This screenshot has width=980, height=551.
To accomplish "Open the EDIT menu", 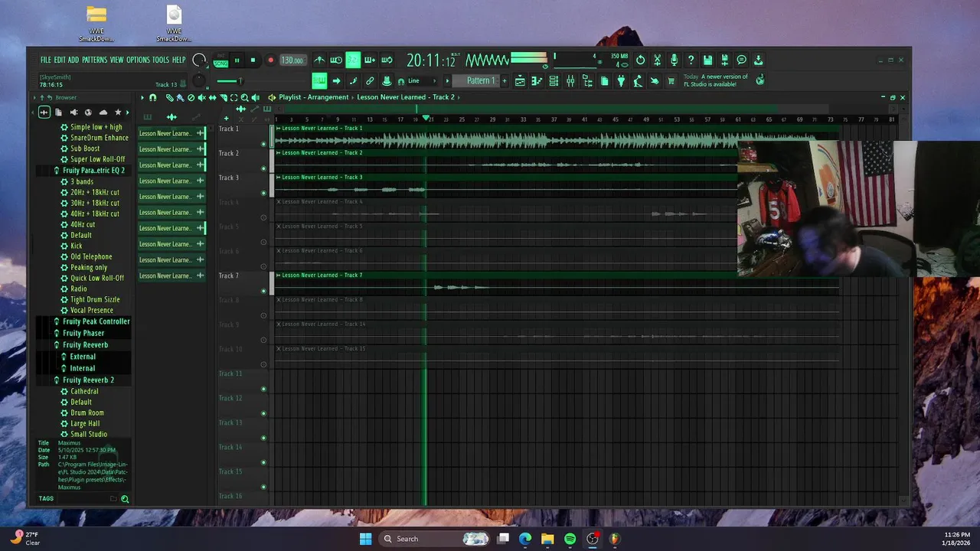I will pyautogui.click(x=59, y=60).
